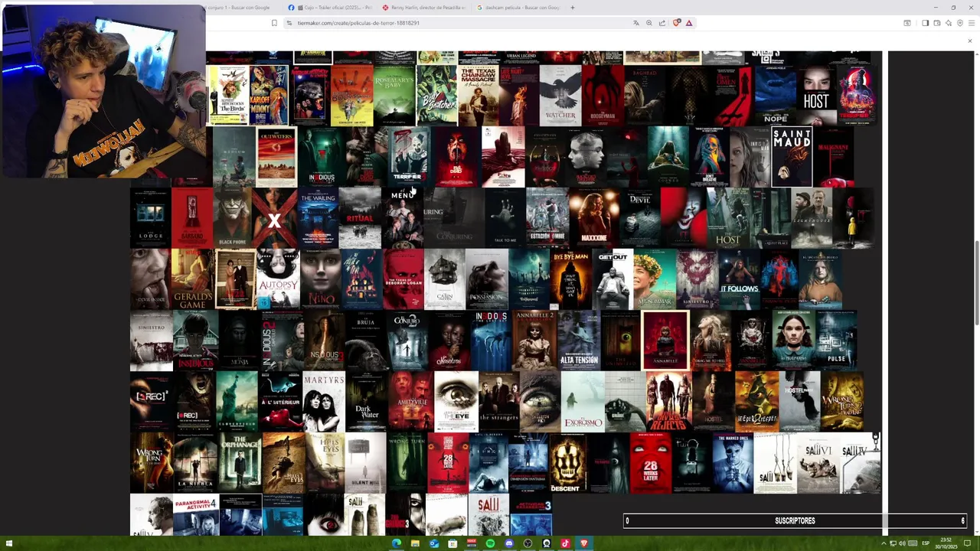The height and width of the screenshot is (551, 980).
Task: Select the Get Out poster
Action: (x=612, y=279)
